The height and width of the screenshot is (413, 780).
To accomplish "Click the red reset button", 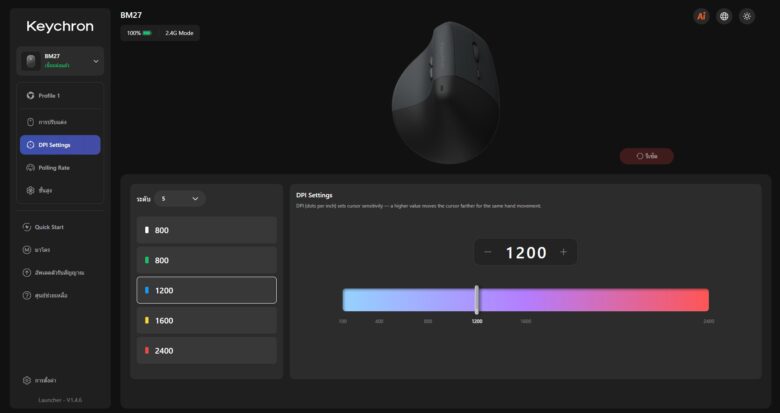I will [x=647, y=156].
